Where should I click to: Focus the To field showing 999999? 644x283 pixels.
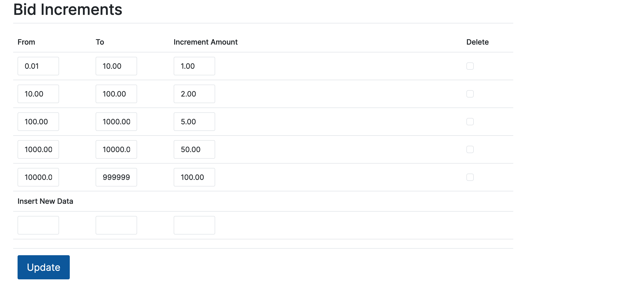point(116,177)
